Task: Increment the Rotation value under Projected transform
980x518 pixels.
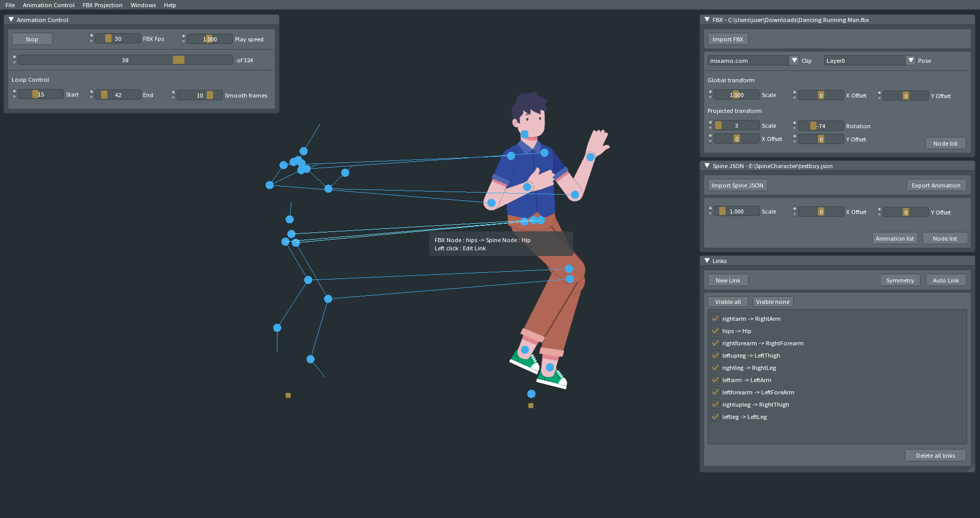Action: pyautogui.click(x=794, y=123)
